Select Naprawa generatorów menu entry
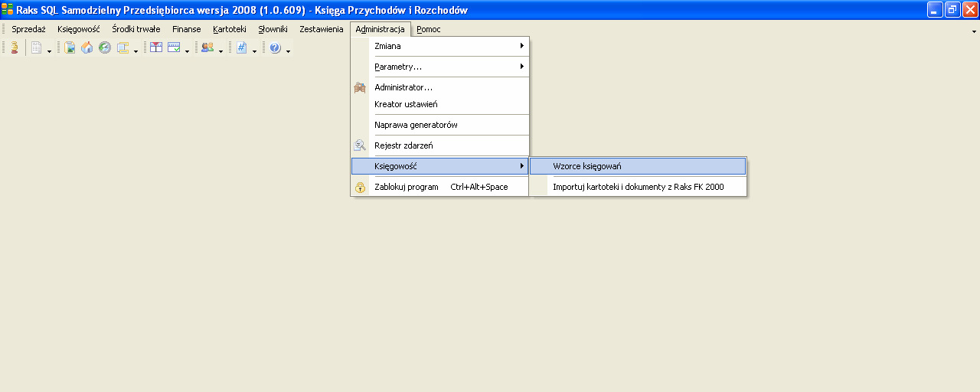This screenshot has height=392, width=980. [x=440, y=125]
